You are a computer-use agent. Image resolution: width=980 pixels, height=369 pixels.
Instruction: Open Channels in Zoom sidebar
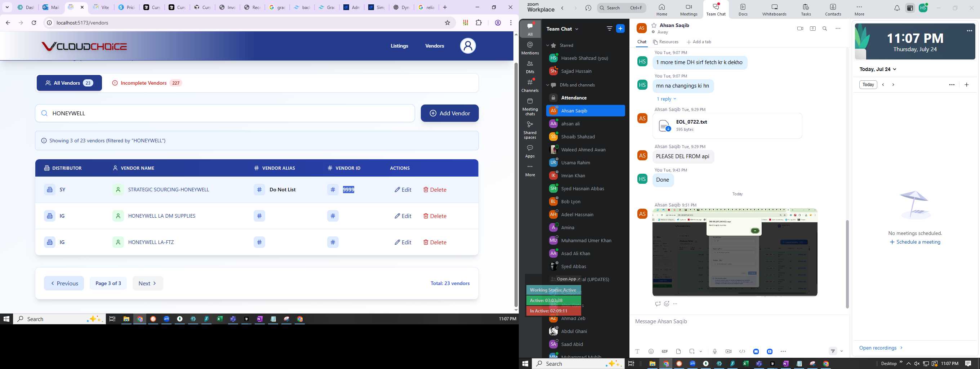pos(530,86)
